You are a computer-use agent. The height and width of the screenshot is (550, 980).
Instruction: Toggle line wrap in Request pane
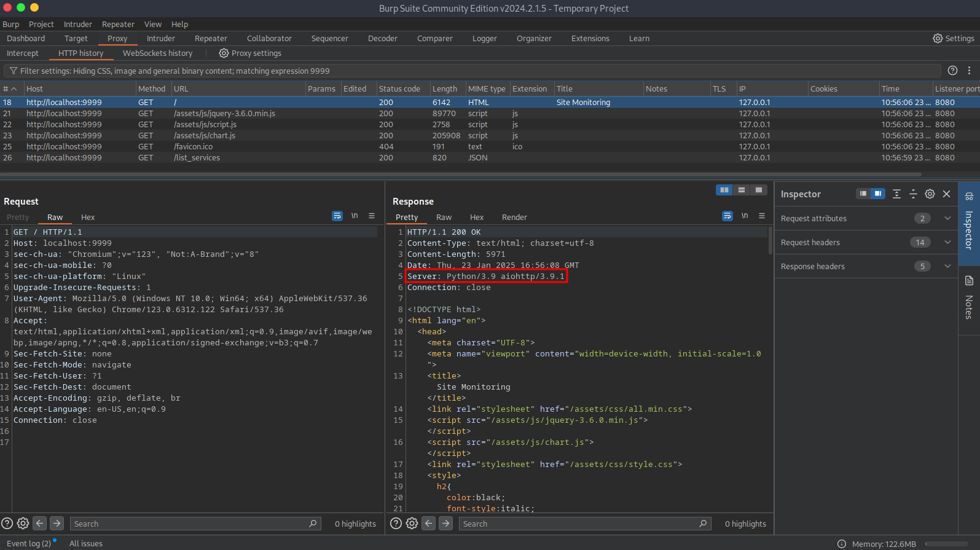click(337, 216)
